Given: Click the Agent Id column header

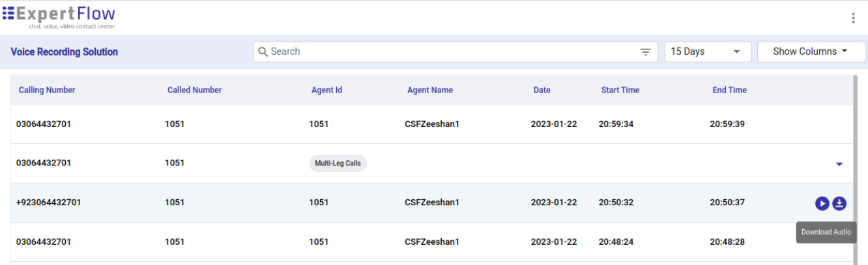Looking at the screenshot, I should pyautogui.click(x=326, y=90).
